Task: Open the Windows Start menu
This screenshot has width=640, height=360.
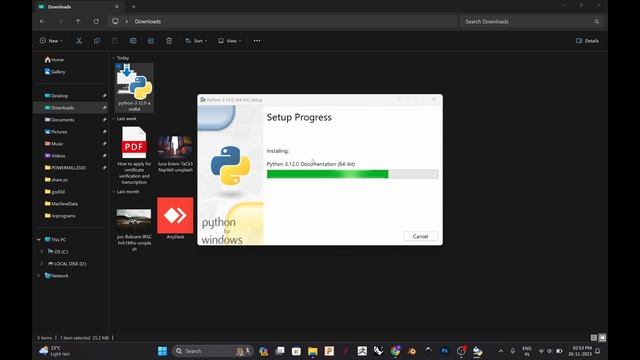Action: point(162,351)
